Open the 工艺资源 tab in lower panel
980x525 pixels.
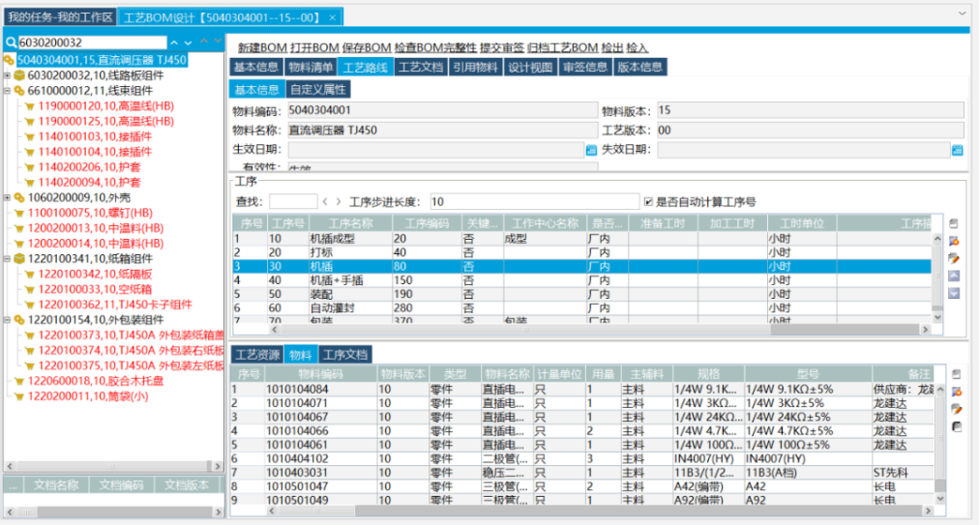tap(257, 355)
